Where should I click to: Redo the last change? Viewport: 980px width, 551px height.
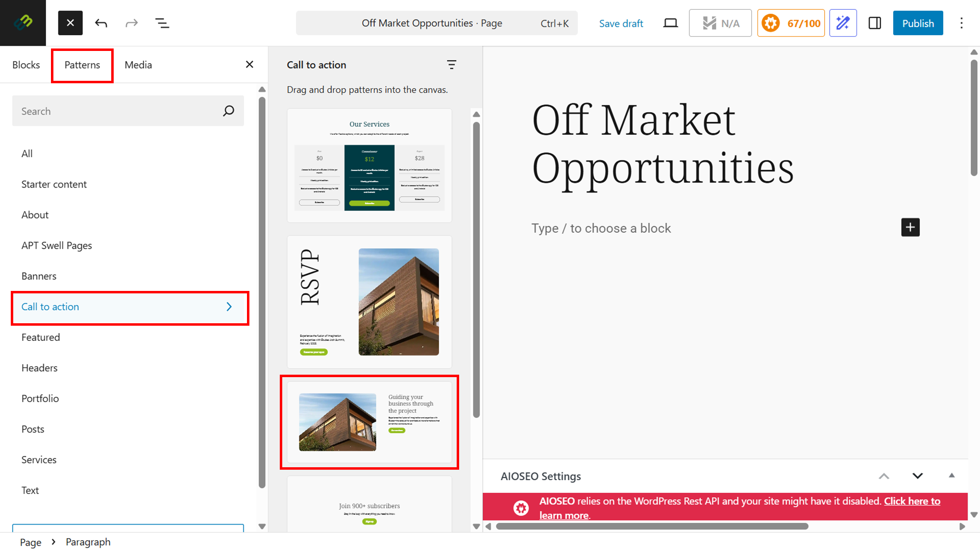point(131,23)
